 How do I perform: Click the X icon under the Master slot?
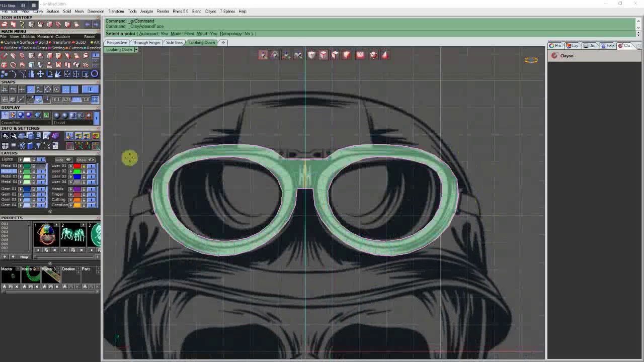coord(17,286)
